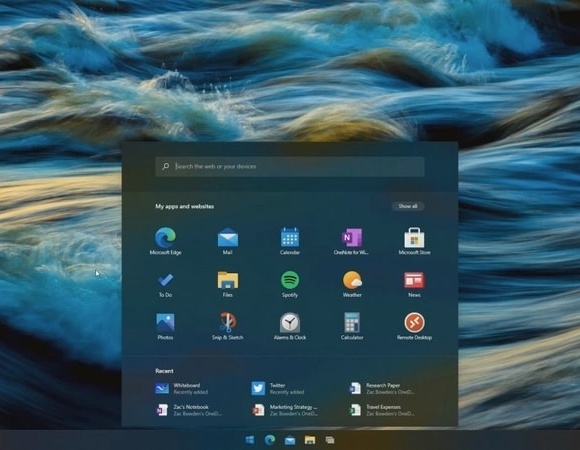Open Zac's Notebook recent item
Viewport: 580px width, 450px height.
pos(188,410)
